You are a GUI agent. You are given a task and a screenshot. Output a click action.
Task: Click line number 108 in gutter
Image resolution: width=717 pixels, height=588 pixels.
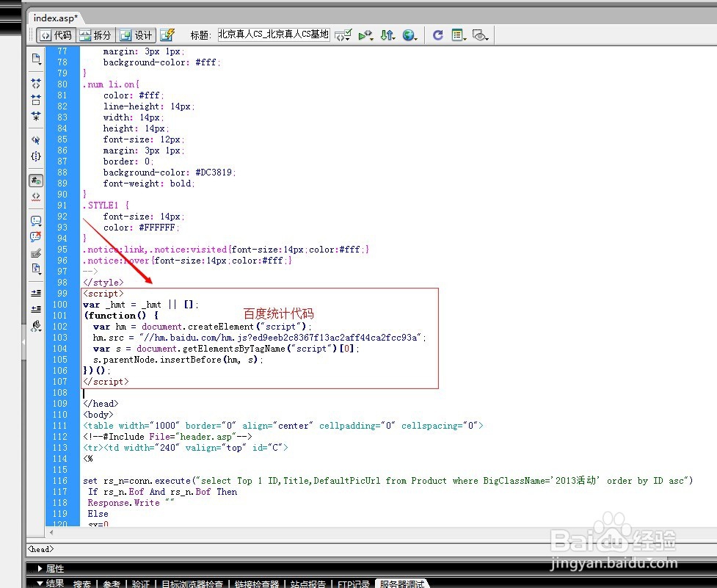(x=60, y=392)
